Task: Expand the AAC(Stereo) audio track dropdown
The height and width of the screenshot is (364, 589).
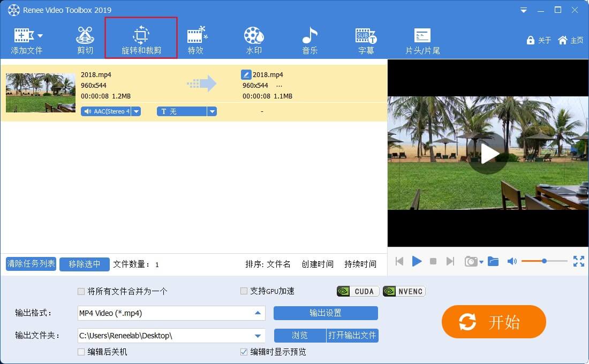Action: point(137,111)
